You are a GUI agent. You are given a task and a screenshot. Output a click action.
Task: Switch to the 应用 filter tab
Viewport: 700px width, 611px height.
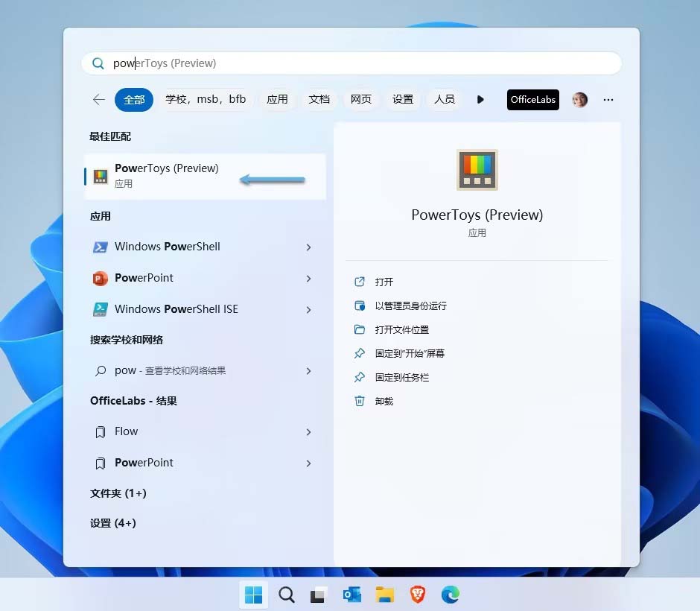pyautogui.click(x=277, y=99)
